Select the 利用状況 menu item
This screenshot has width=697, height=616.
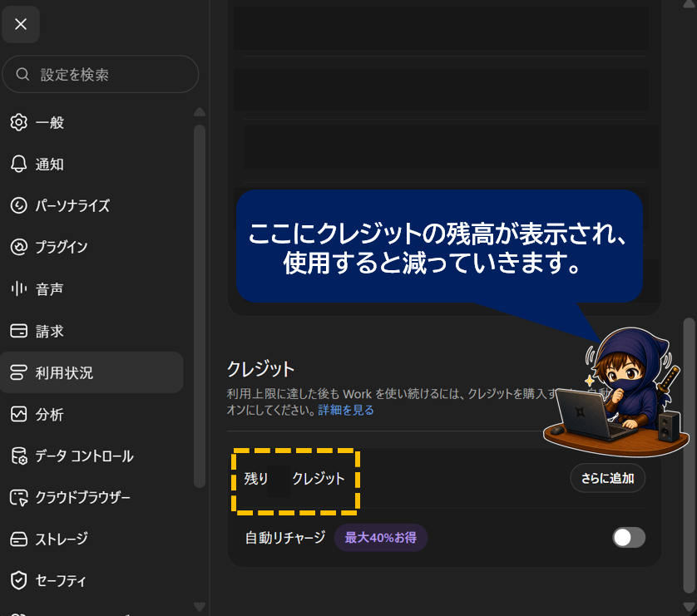91,372
